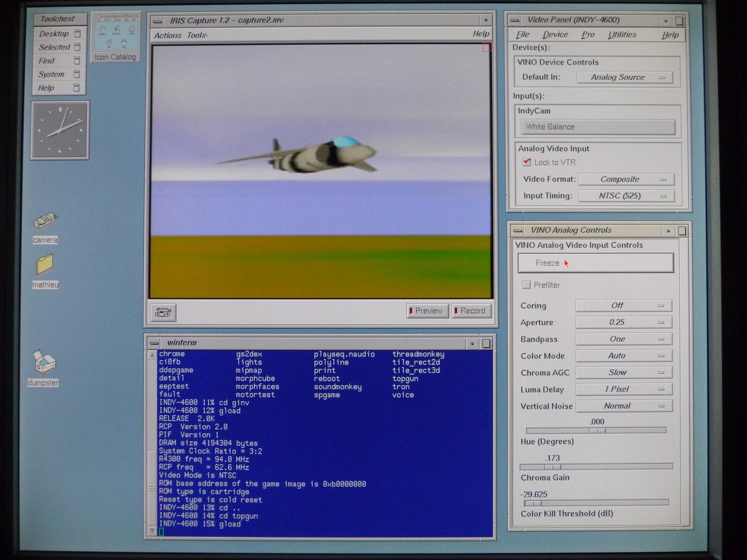Open the Aperture 0.25 dropdown
747x560 pixels.
pyautogui.click(x=624, y=322)
